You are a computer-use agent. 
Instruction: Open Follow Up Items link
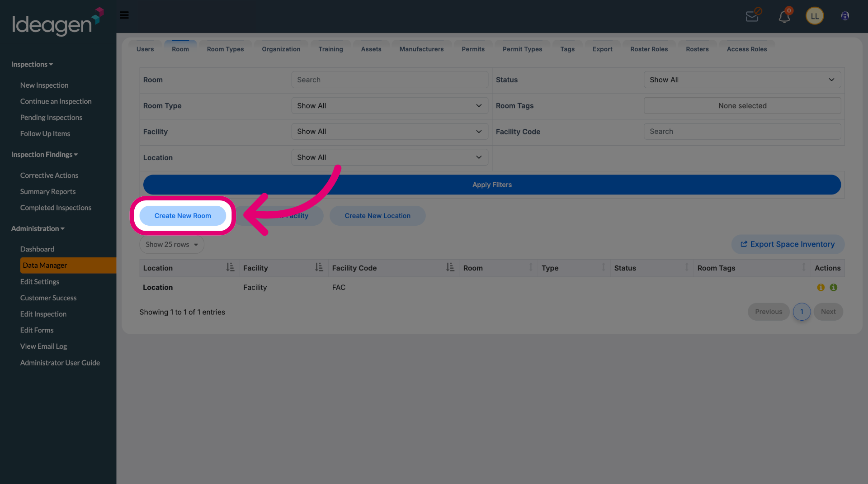[x=45, y=133]
